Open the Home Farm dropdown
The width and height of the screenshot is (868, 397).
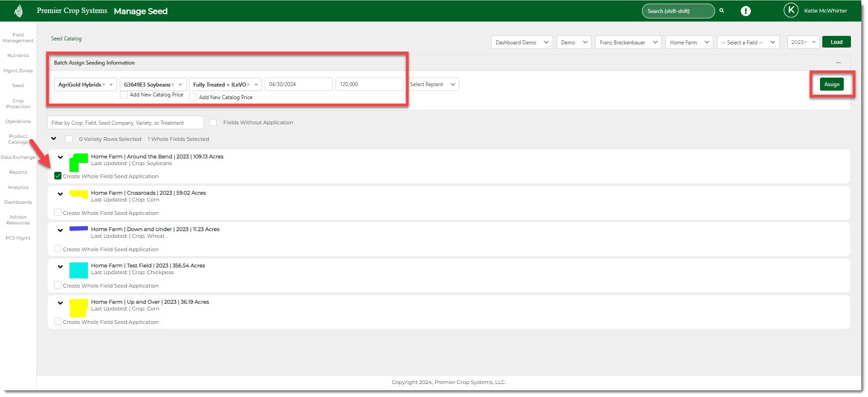click(689, 42)
